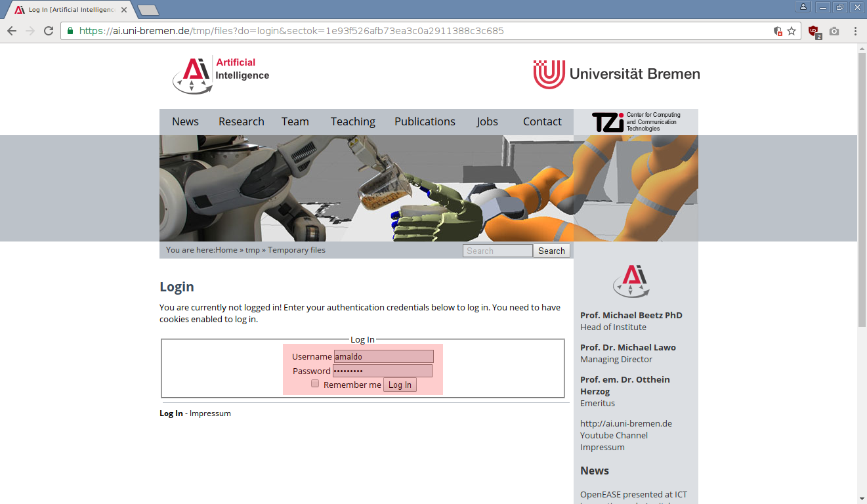Open the Prof. Michael Beetz PhD link
The height and width of the screenshot is (504, 867).
pos(631,315)
